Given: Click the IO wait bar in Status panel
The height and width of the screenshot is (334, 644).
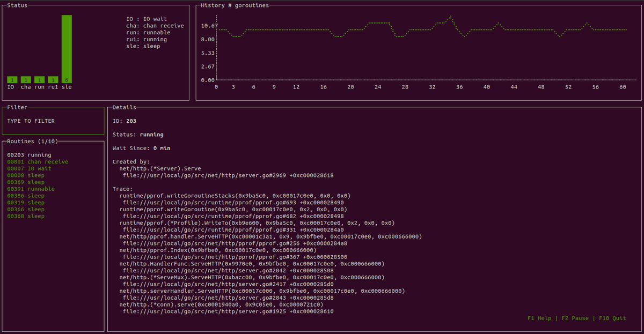Looking at the screenshot, I should (11, 79).
